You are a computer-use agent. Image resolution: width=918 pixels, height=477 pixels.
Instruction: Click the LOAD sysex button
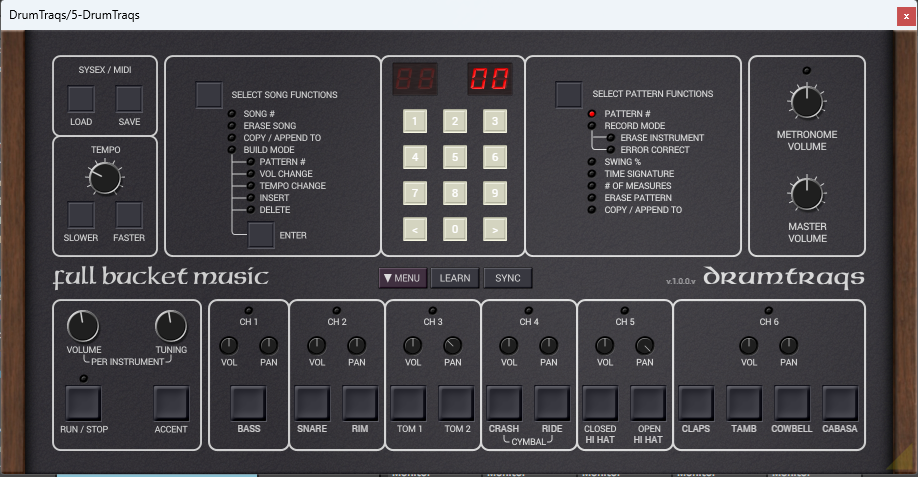pos(81,99)
